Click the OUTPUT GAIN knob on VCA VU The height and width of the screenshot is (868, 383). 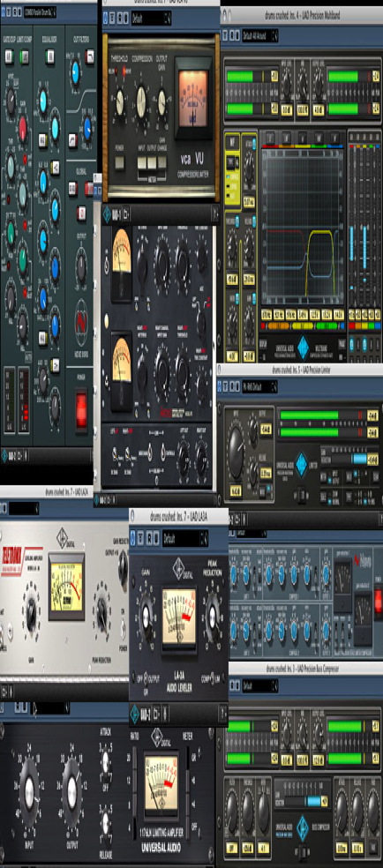click(x=161, y=101)
